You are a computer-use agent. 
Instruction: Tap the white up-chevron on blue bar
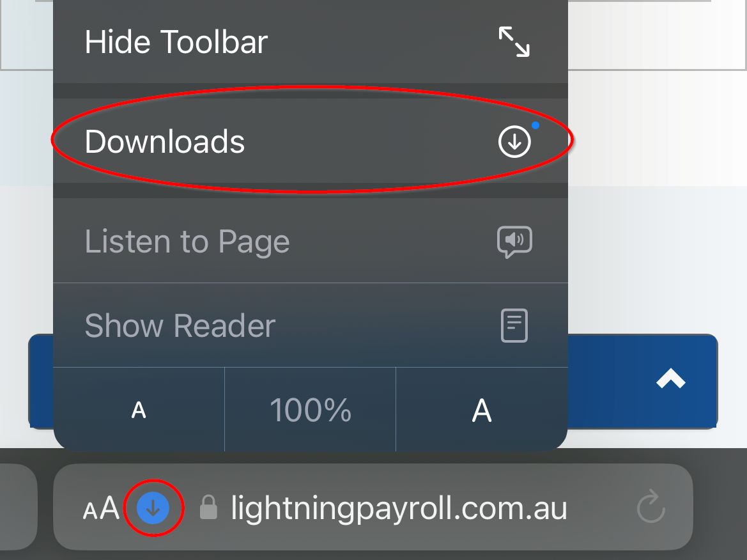click(x=670, y=379)
